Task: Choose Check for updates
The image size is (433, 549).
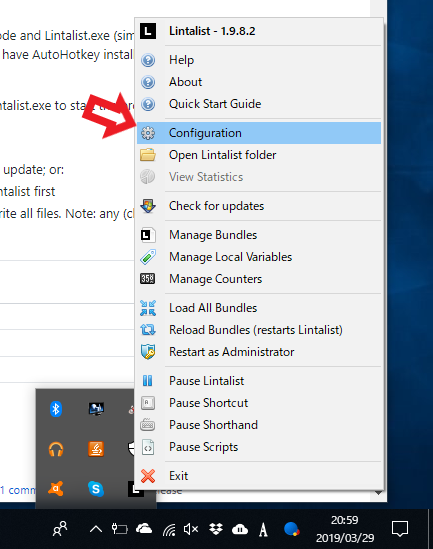Action: pos(259,206)
